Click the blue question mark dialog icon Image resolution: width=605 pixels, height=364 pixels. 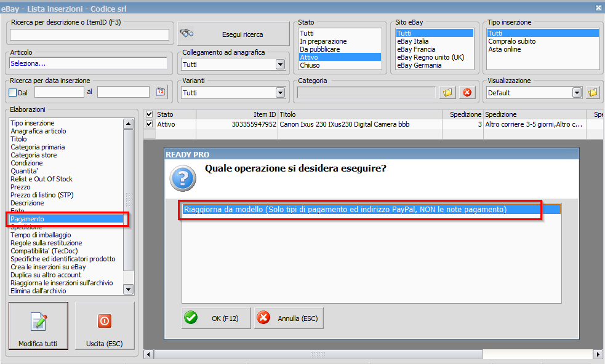click(183, 178)
